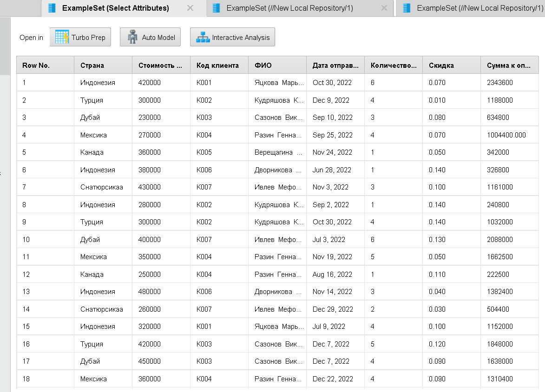Sort by the Сумма к оп... column header
This screenshot has width=545, height=392.
pyautogui.click(x=510, y=65)
